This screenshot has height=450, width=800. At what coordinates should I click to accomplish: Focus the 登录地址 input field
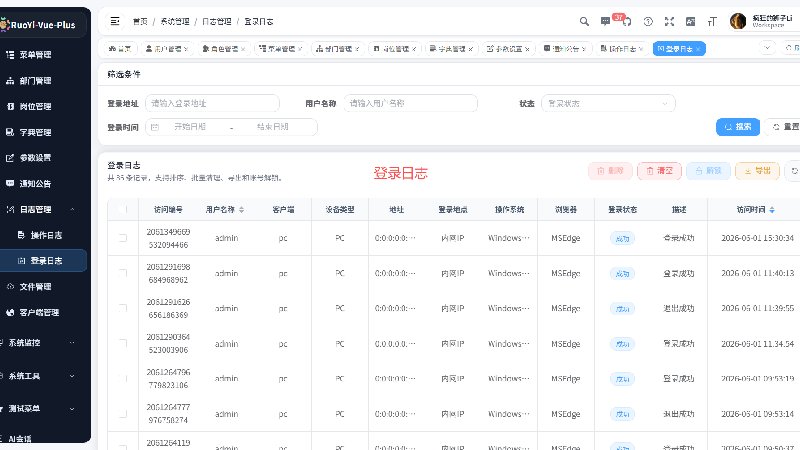tap(212, 104)
